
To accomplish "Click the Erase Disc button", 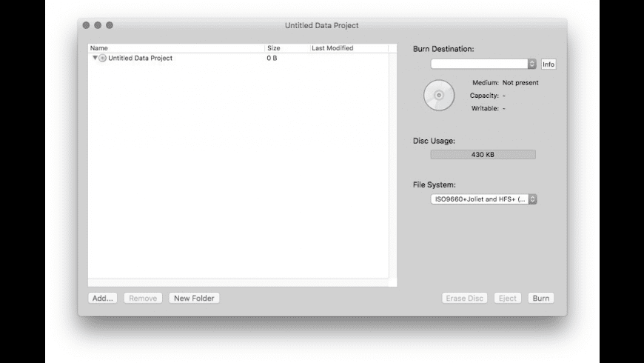I will (465, 298).
